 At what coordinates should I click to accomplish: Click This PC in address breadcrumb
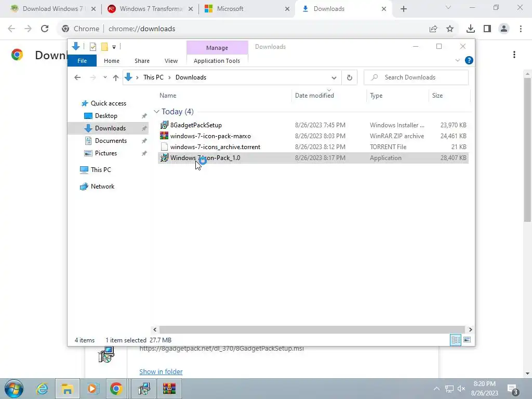coord(153,77)
